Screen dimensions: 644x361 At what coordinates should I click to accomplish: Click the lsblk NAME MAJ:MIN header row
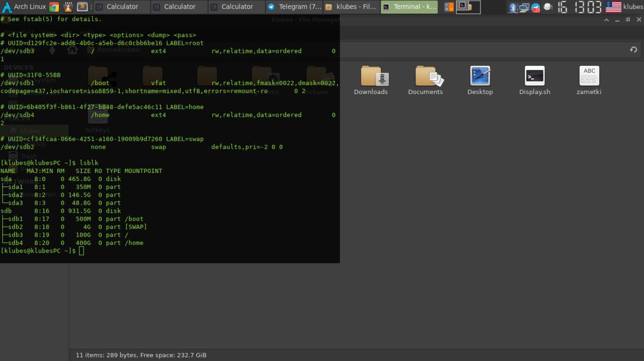click(82, 171)
